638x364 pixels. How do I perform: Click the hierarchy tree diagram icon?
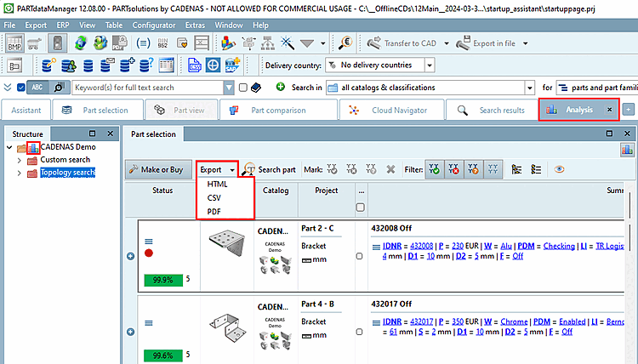(x=268, y=43)
